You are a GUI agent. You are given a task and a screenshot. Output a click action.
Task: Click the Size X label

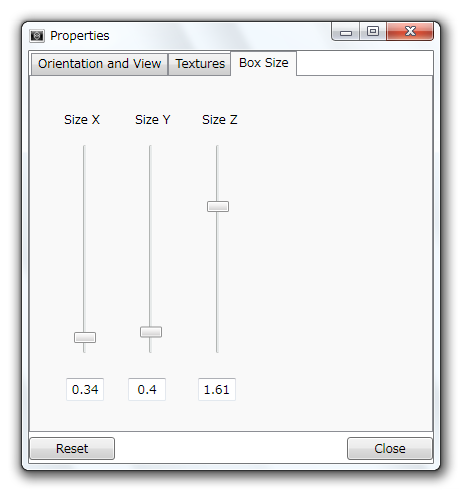coord(82,120)
